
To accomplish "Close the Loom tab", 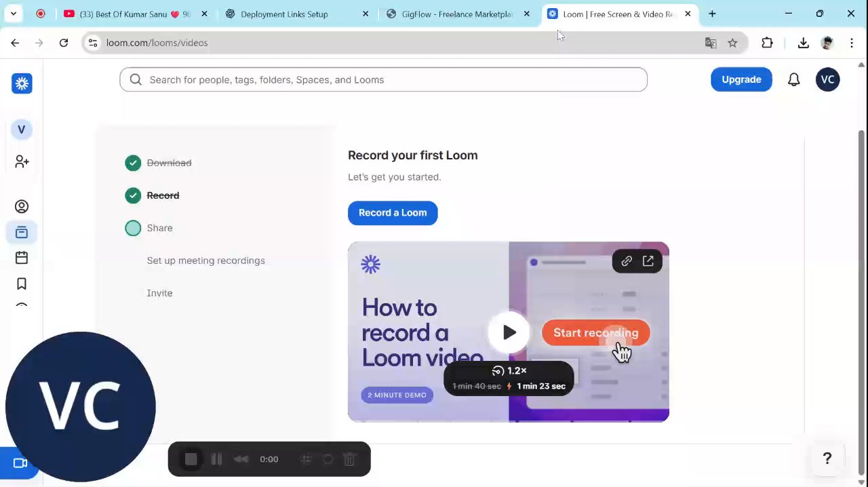I will coord(688,14).
